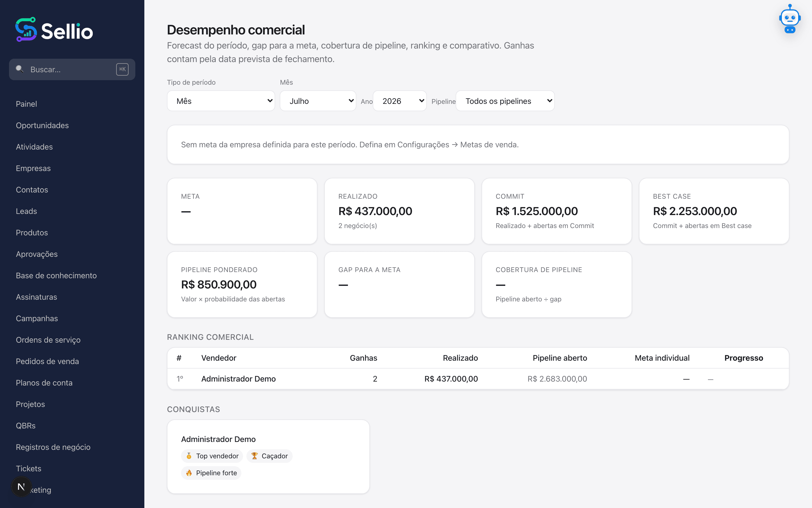
Task: Click the Desempenho comercial page heading
Action: click(x=236, y=30)
